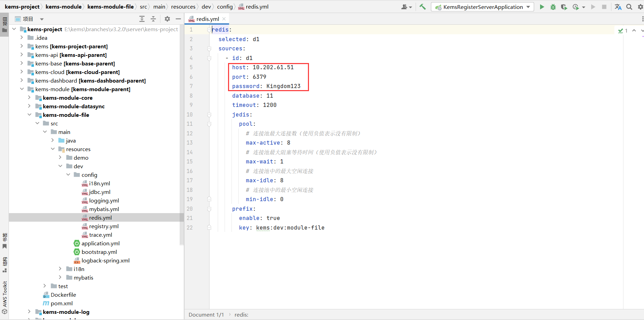Image resolution: width=644 pixels, height=320 pixels.
Task: Run with coverage shield icon
Action: pos(564,7)
